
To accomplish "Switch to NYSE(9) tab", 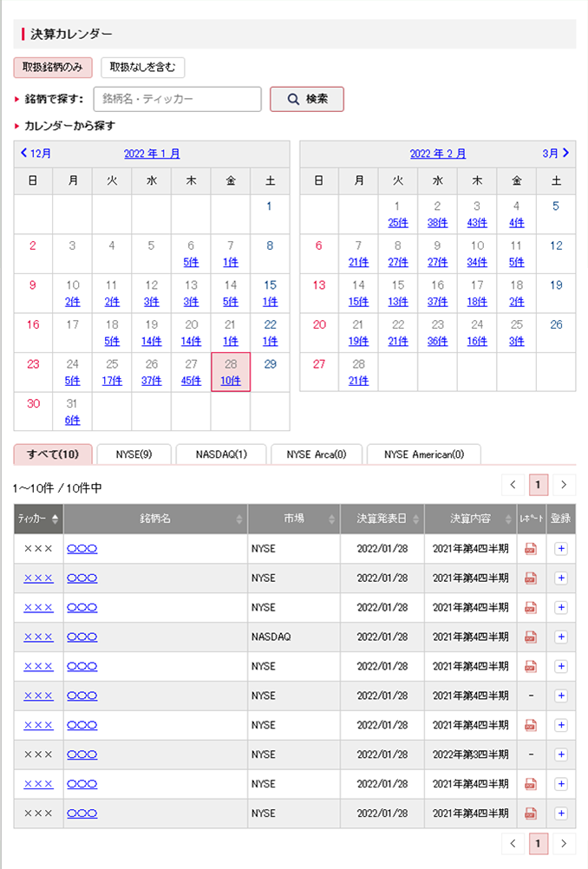I will tap(134, 454).
